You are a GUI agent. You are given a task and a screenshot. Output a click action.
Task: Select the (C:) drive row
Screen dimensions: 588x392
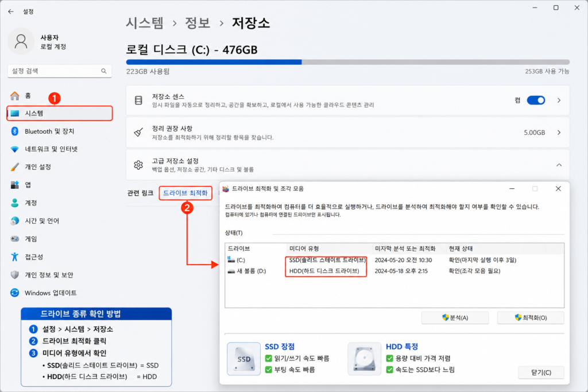394,260
